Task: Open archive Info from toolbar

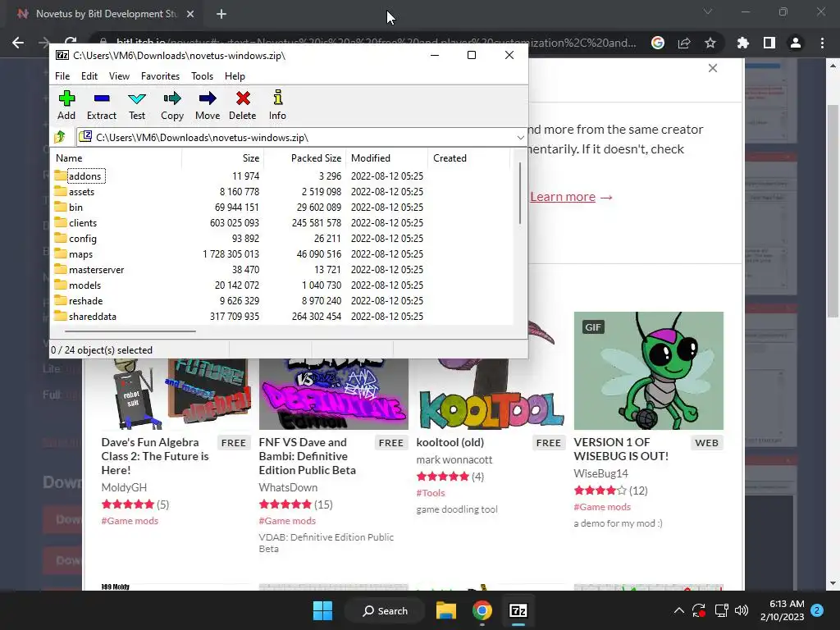Action: [277, 105]
